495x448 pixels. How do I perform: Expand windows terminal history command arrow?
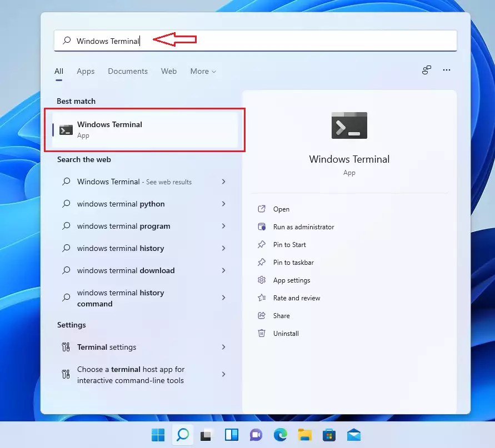(x=223, y=298)
